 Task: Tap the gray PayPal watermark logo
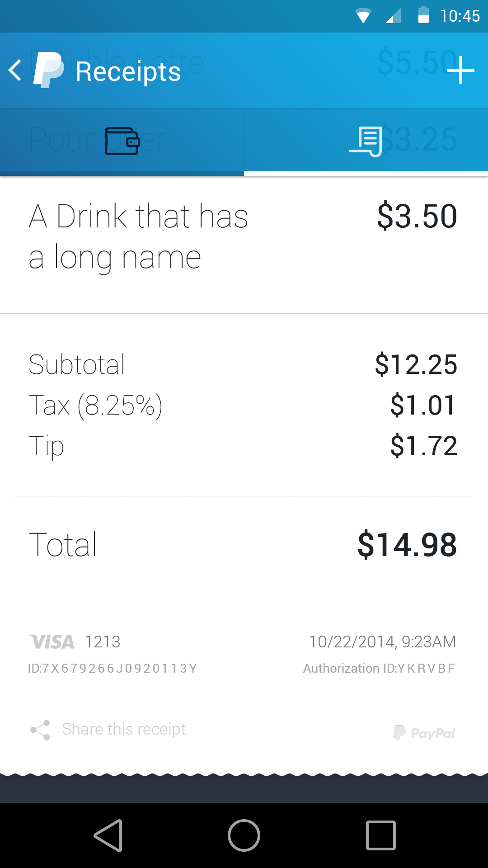click(424, 732)
